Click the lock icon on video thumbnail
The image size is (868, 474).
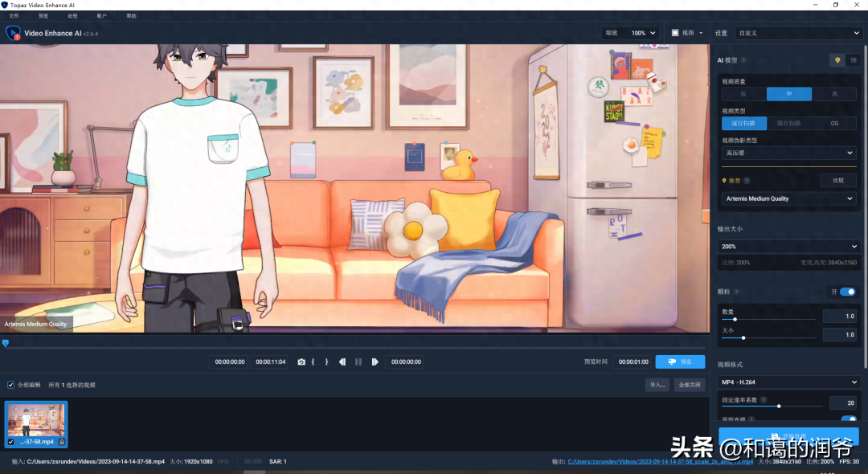[62, 442]
